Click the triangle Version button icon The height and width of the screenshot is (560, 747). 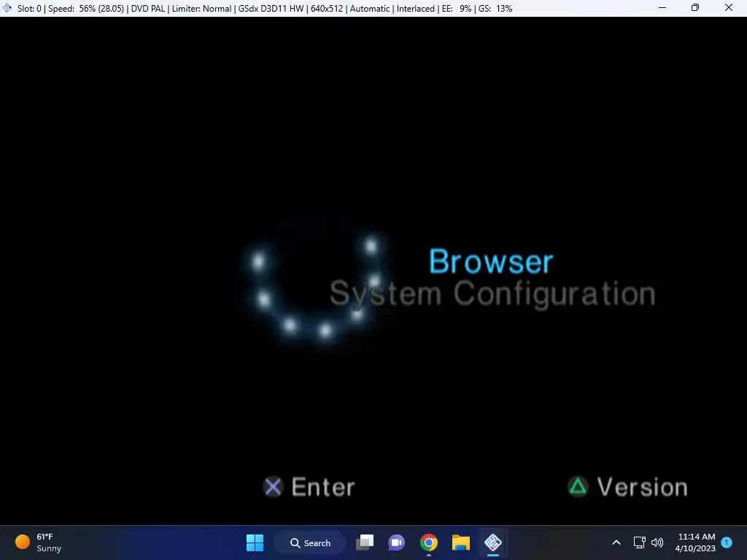point(578,486)
